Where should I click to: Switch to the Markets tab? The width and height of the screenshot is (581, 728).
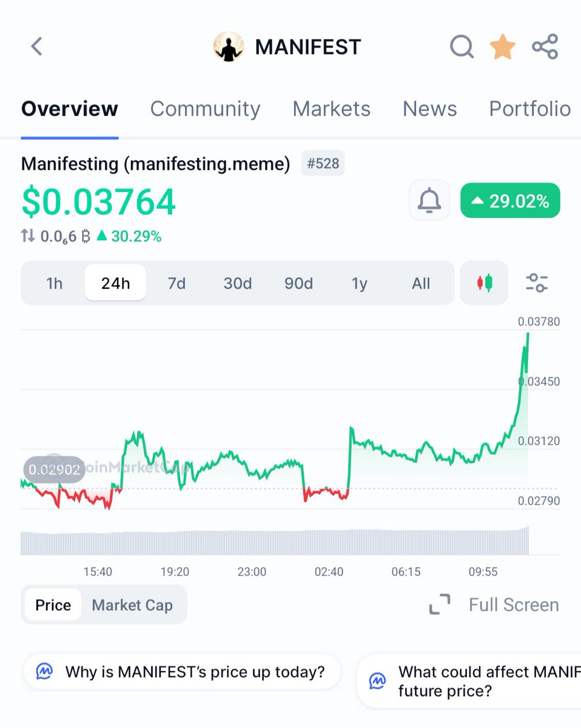[x=331, y=109]
